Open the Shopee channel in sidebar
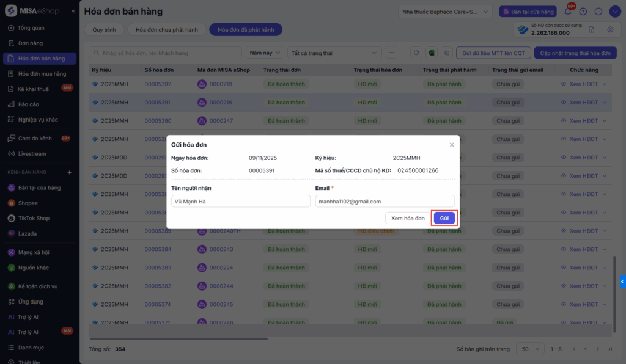 click(28, 203)
